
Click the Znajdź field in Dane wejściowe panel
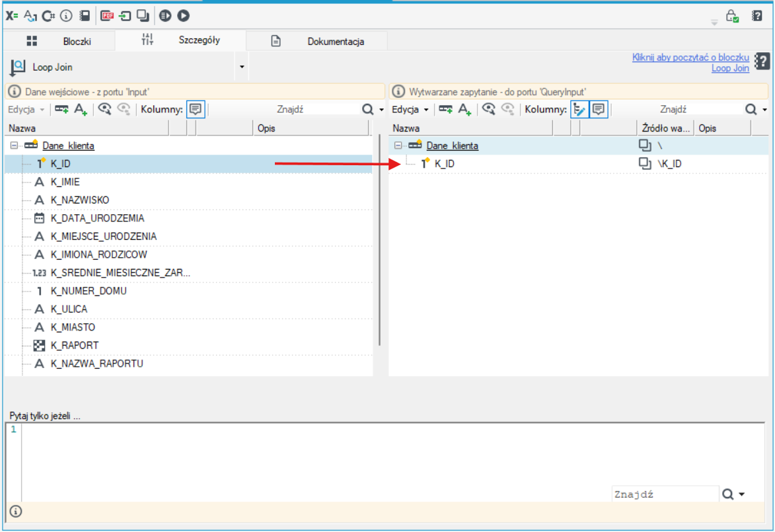[289, 109]
